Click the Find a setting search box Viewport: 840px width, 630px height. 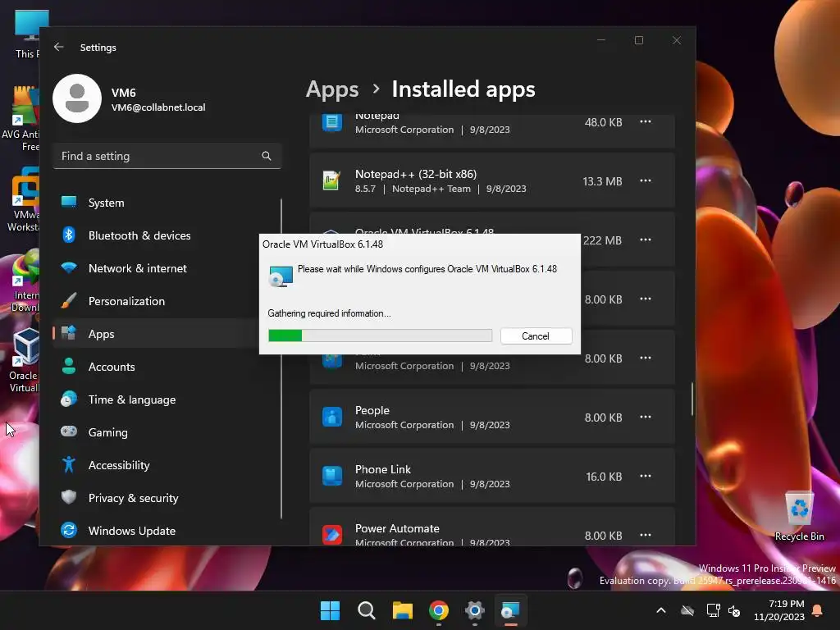[x=167, y=156]
